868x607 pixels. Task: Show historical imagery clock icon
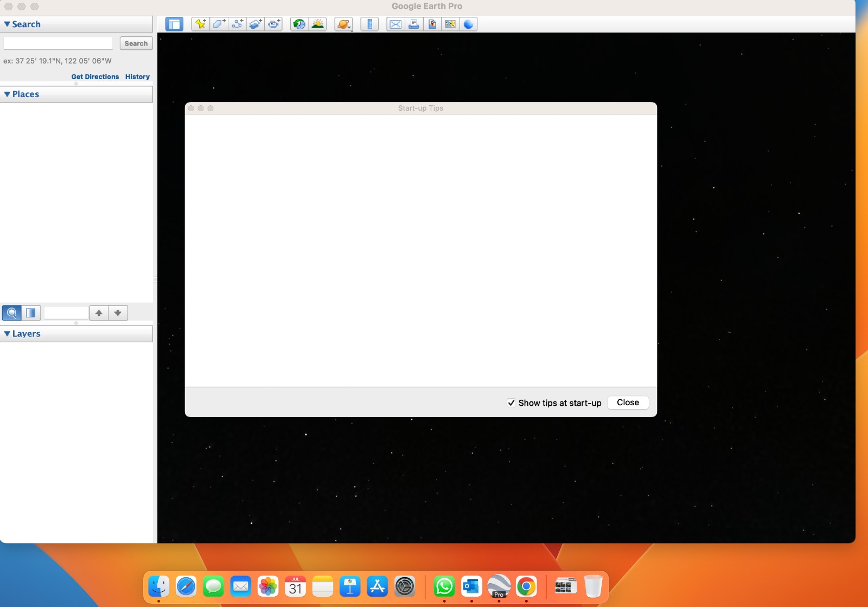pyautogui.click(x=299, y=24)
